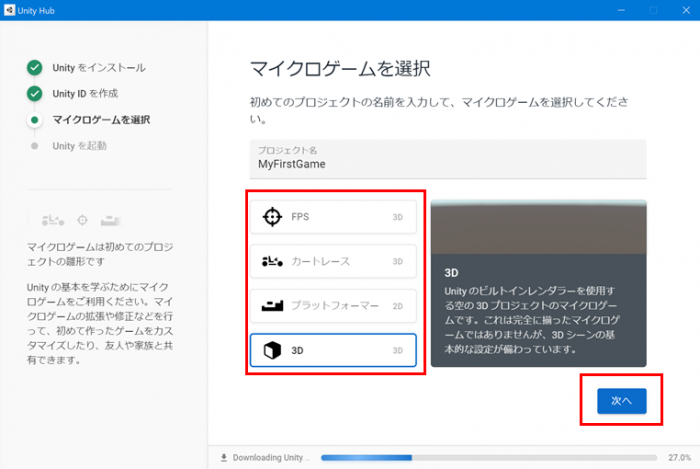Pick the プラットフォーマー 2D microgame label
Viewport: 700px width, 469px height.
pos(335,305)
